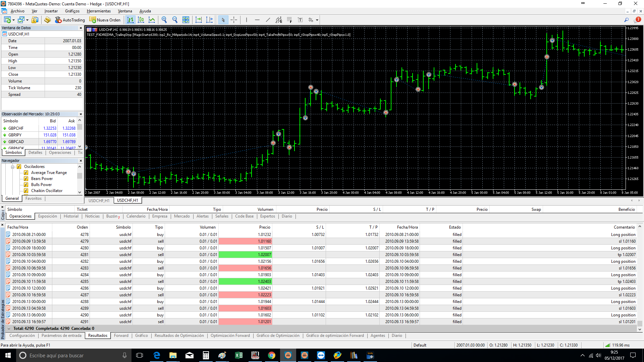Select the horizontal line drawing tool
The width and height of the screenshot is (644, 362).
(257, 20)
